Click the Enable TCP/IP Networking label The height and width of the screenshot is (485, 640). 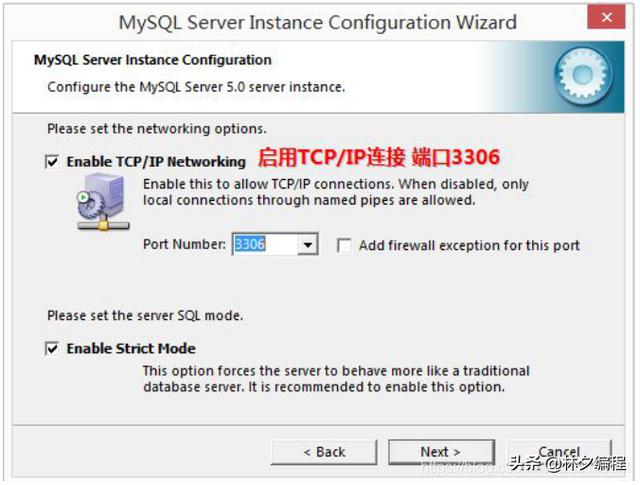[156, 162]
